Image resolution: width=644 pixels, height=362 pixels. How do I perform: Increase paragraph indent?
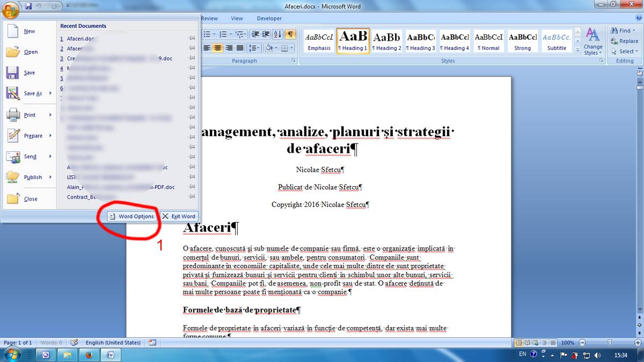(x=266, y=34)
